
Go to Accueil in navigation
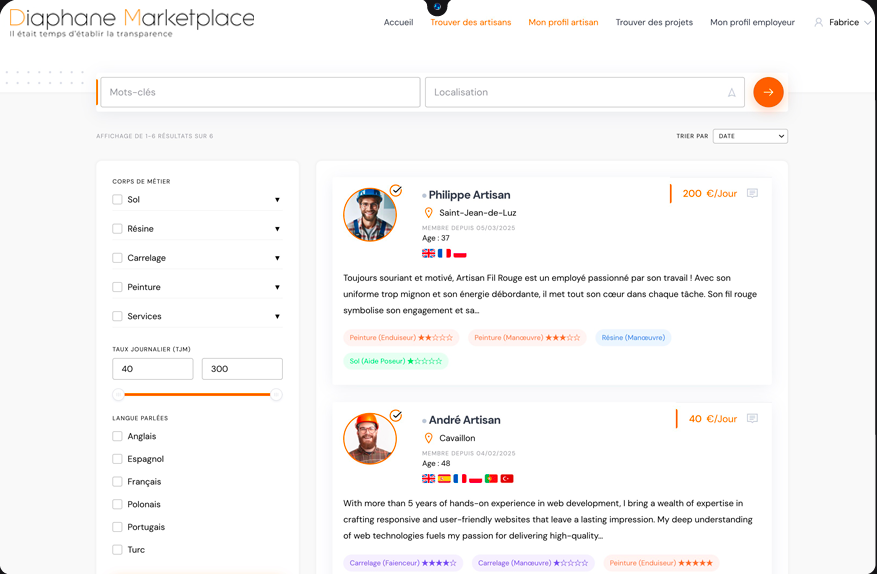point(398,22)
